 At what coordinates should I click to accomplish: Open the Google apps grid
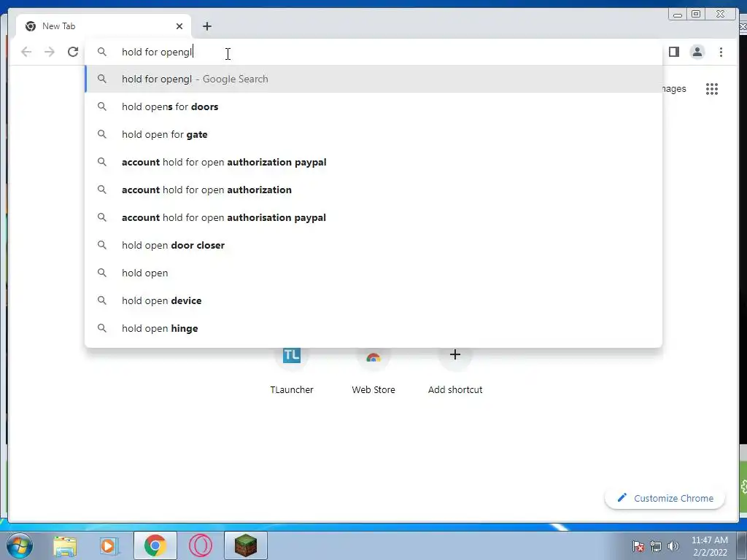coord(712,88)
